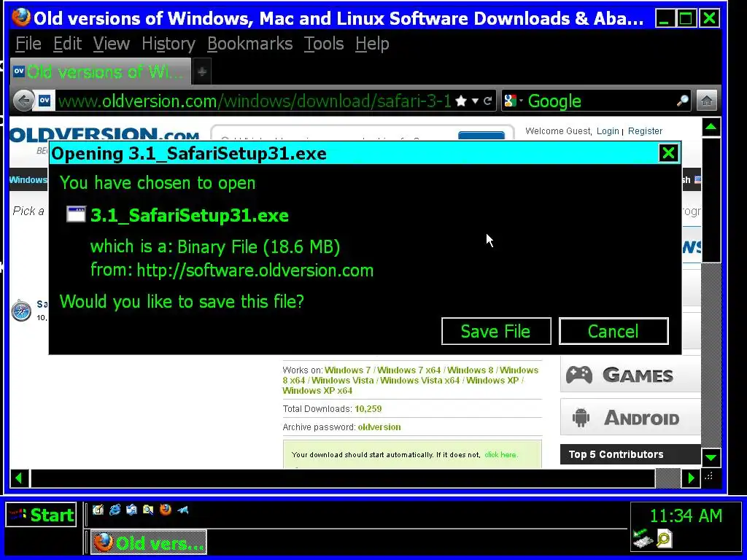Select the Old versions of Windows tab
This screenshot has width=747, height=560.
point(101,72)
